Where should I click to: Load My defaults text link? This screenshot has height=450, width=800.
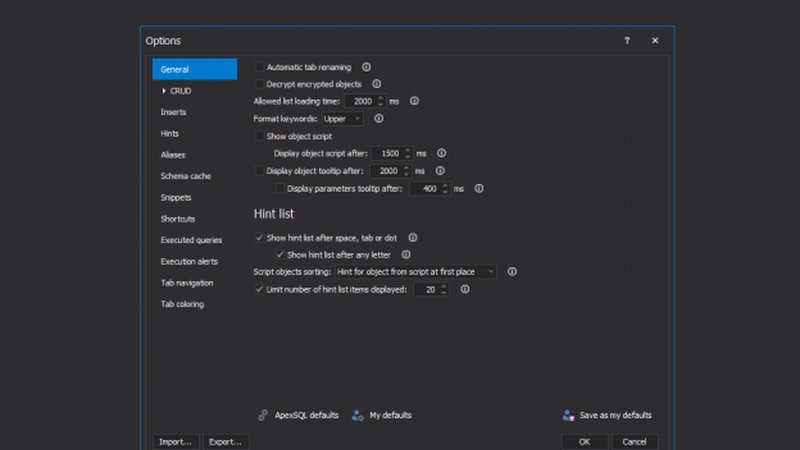pyautogui.click(x=391, y=415)
